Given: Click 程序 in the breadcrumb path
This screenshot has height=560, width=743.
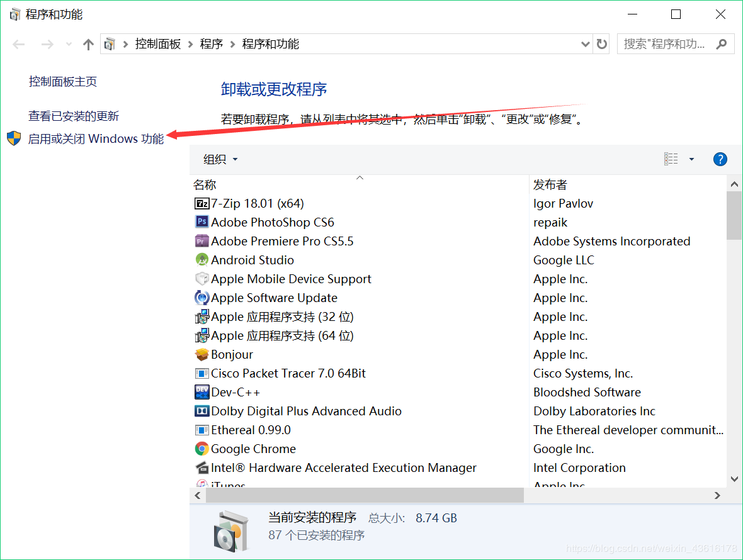Looking at the screenshot, I should click(212, 44).
